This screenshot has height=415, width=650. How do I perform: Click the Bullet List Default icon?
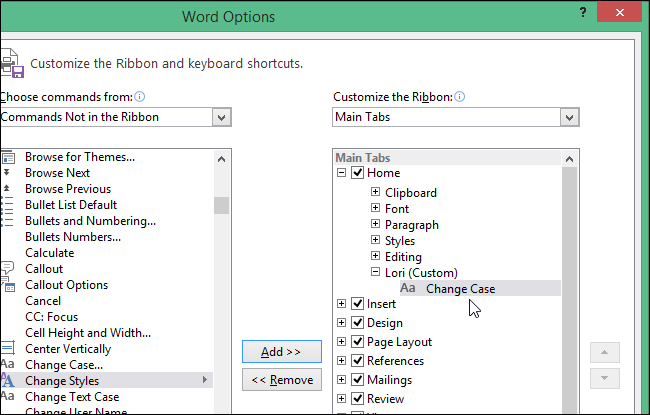(7, 205)
